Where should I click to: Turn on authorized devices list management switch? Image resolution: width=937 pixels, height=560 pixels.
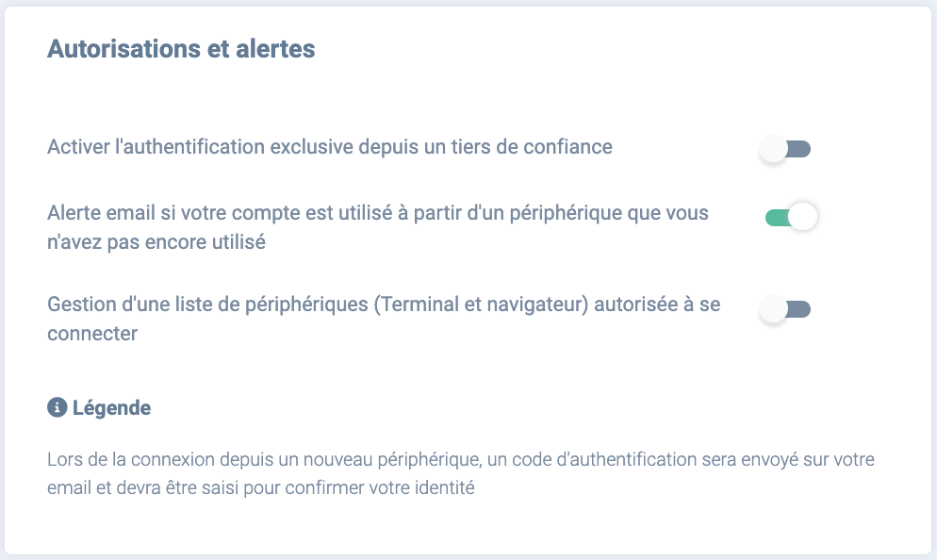784,309
